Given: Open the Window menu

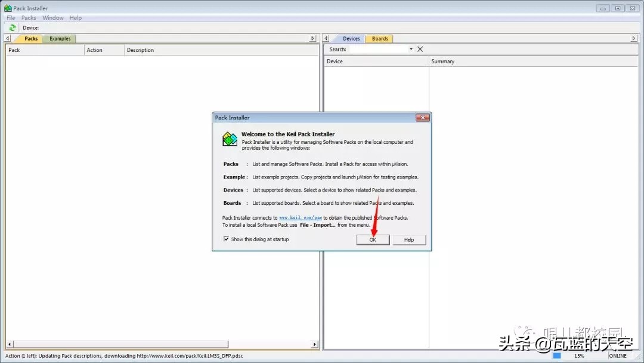Looking at the screenshot, I should 53,18.
